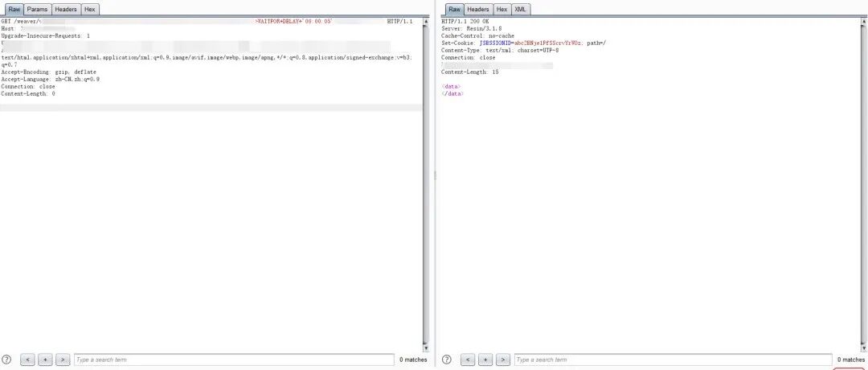
Task: Click the Set-Cookie JSESSIONID line
Action: pos(524,43)
